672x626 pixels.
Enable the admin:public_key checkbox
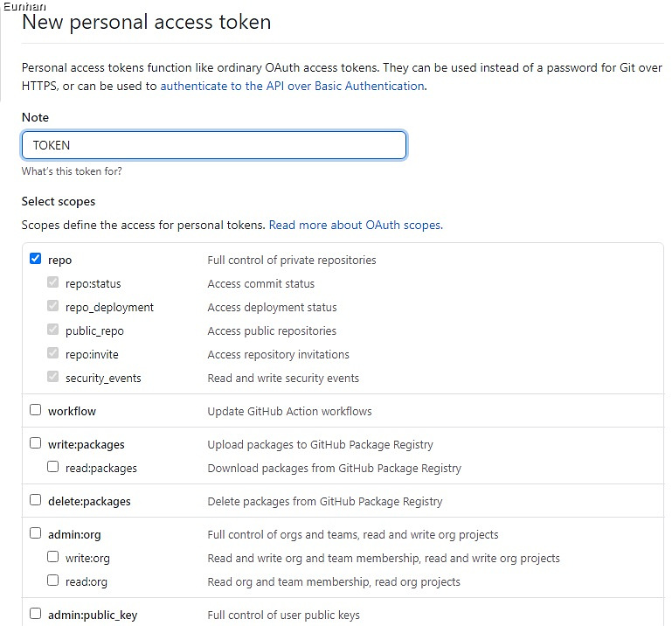tap(36, 614)
